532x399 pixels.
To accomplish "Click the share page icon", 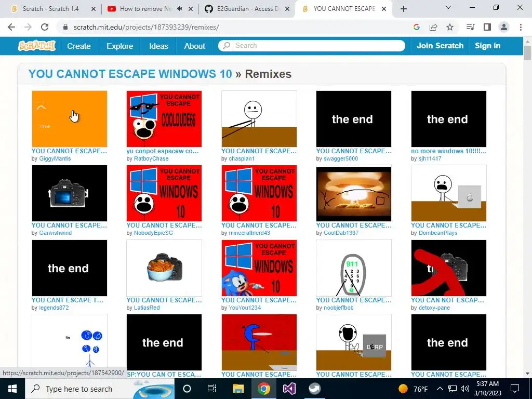I will [433, 27].
